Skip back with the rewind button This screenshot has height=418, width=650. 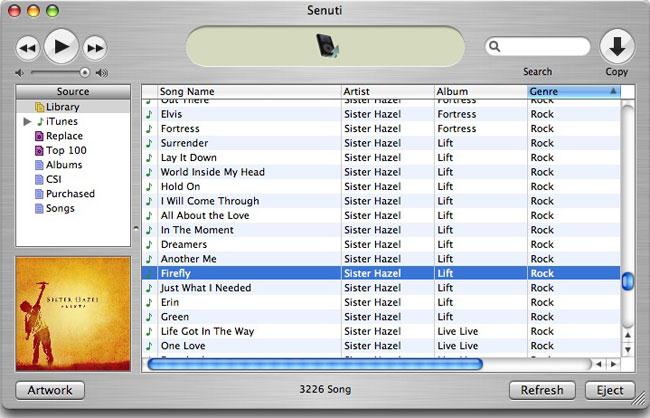[x=28, y=48]
